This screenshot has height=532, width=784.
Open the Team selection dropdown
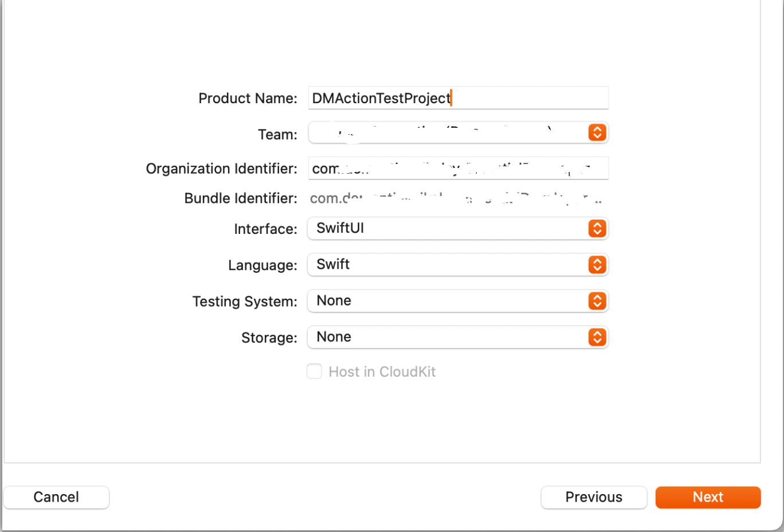point(458,132)
